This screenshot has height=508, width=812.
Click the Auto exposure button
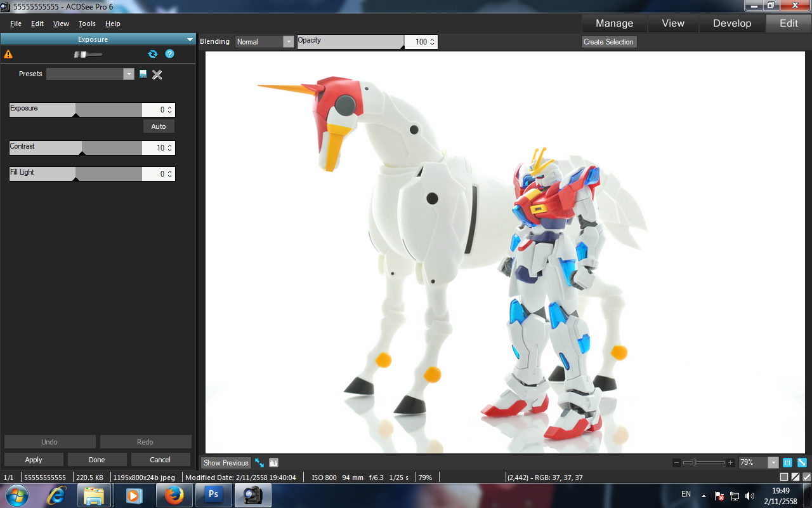pyautogui.click(x=159, y=126)
